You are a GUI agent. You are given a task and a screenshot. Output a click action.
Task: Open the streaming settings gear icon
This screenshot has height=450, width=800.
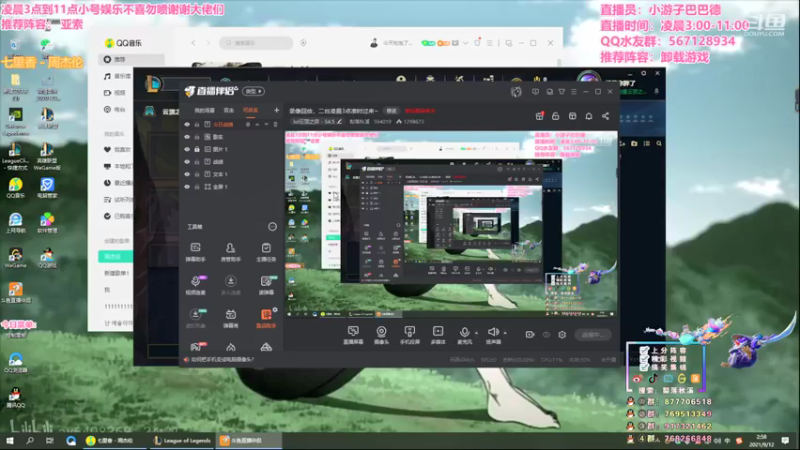562,335
